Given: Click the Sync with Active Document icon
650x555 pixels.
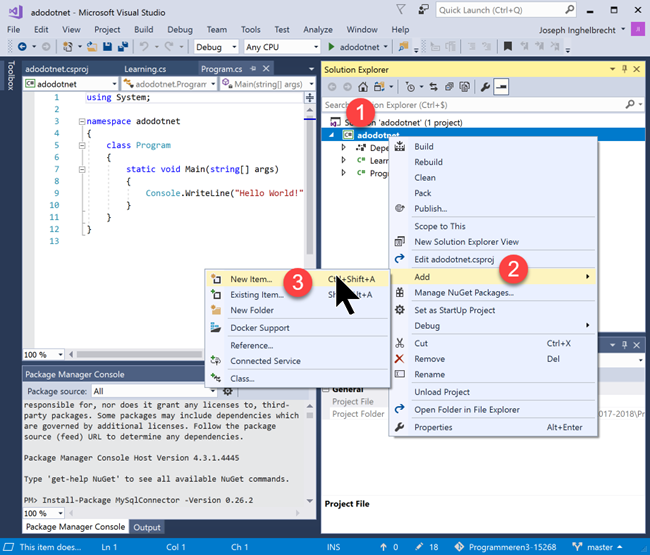Looking at the screenshot, I should (434, 87).
